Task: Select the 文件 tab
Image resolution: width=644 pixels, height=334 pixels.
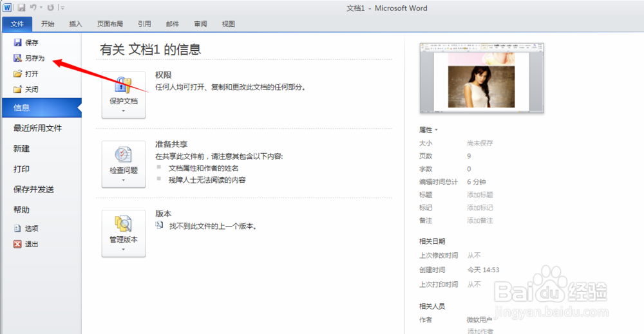Action: pyautogui.click(x=17, y=24)
